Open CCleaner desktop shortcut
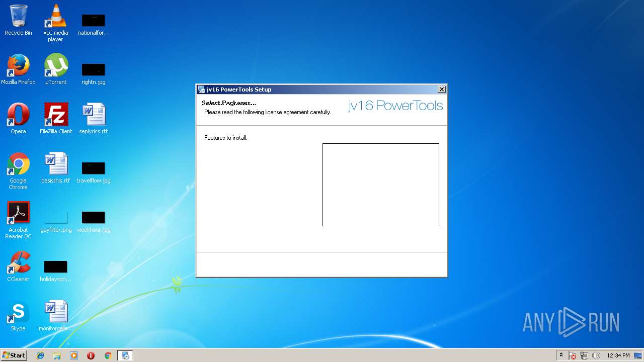The width and height of the screenshot is (644, 362). tap(18, 266)
